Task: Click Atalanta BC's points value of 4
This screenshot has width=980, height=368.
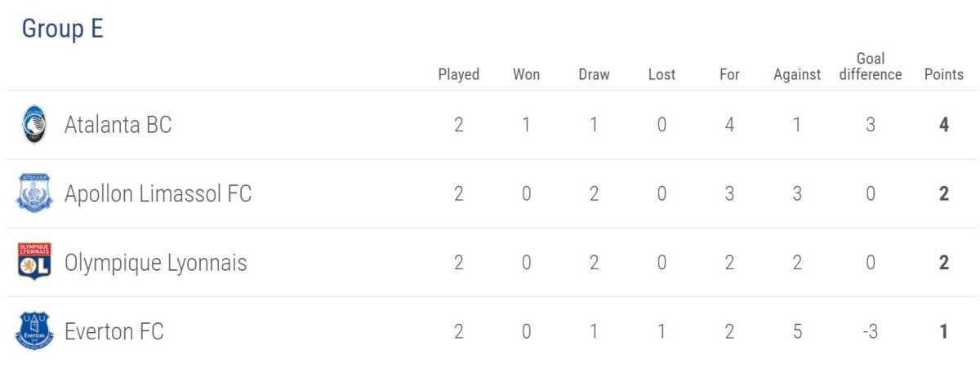Action: 944,126
